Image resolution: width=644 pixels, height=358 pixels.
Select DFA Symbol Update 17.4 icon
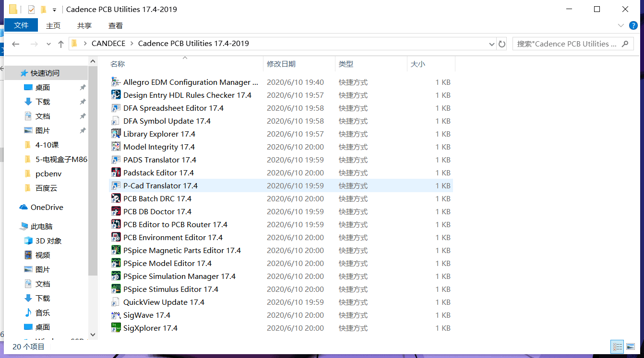[116, 121]
